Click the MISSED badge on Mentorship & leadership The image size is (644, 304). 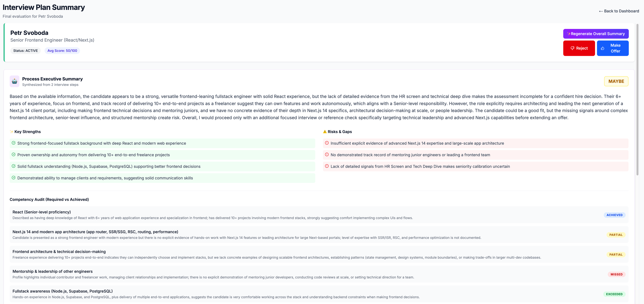tap(616, 274)
